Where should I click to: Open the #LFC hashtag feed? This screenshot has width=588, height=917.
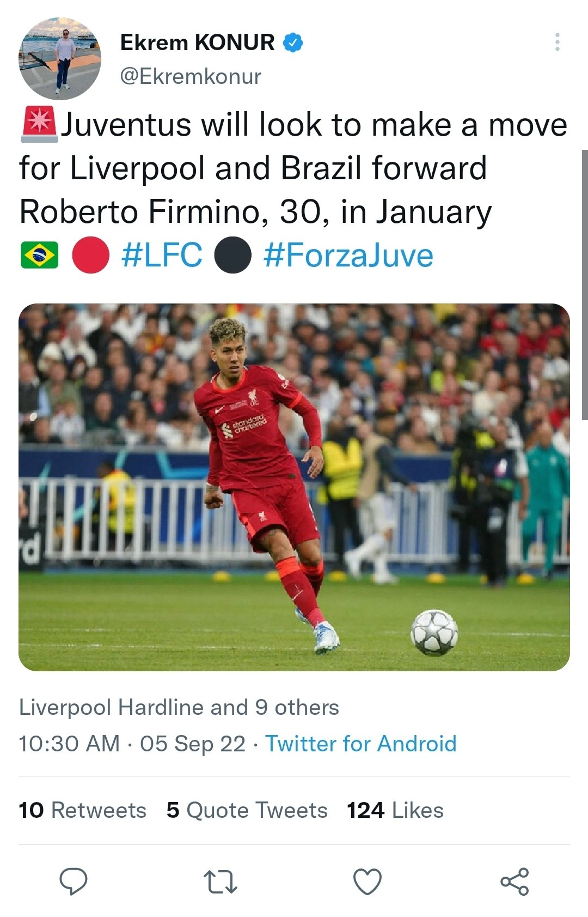coord(163,254)
